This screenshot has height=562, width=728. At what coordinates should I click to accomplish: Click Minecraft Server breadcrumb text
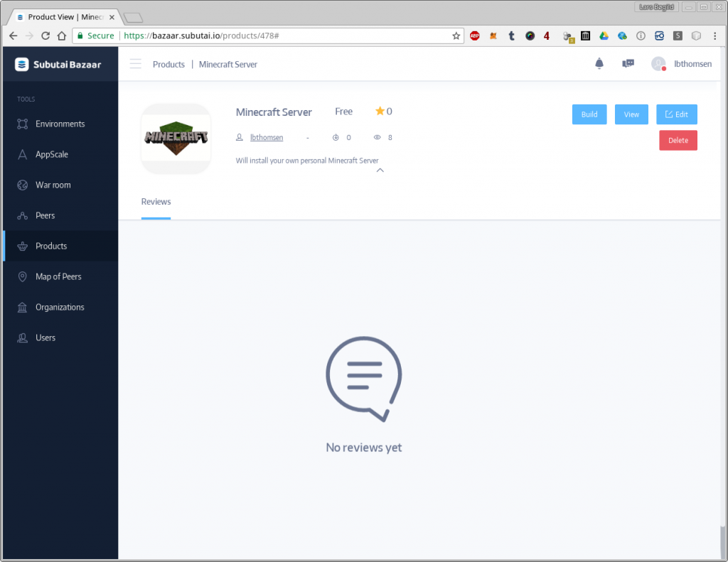[x=228, y=65]
